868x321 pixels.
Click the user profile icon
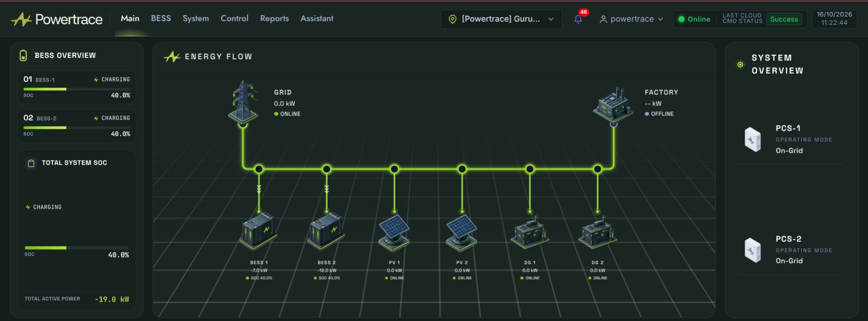point(603,19)
